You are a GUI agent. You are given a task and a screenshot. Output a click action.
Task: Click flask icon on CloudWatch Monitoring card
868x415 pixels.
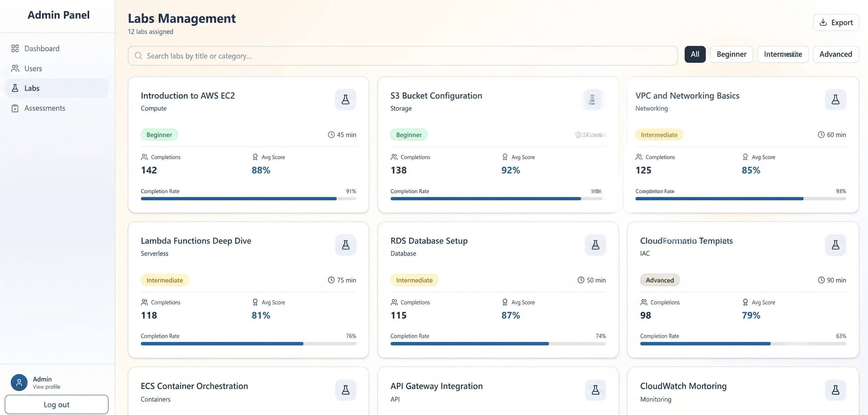[x=835, y=390]
